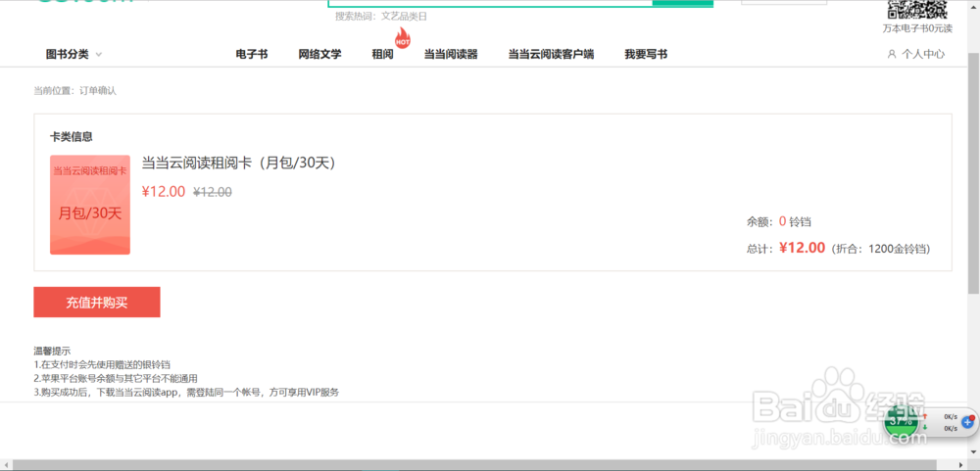The image size is (980, 471).
Task: Click the HOT flame badge above 租阅
Action: (403, 39)
